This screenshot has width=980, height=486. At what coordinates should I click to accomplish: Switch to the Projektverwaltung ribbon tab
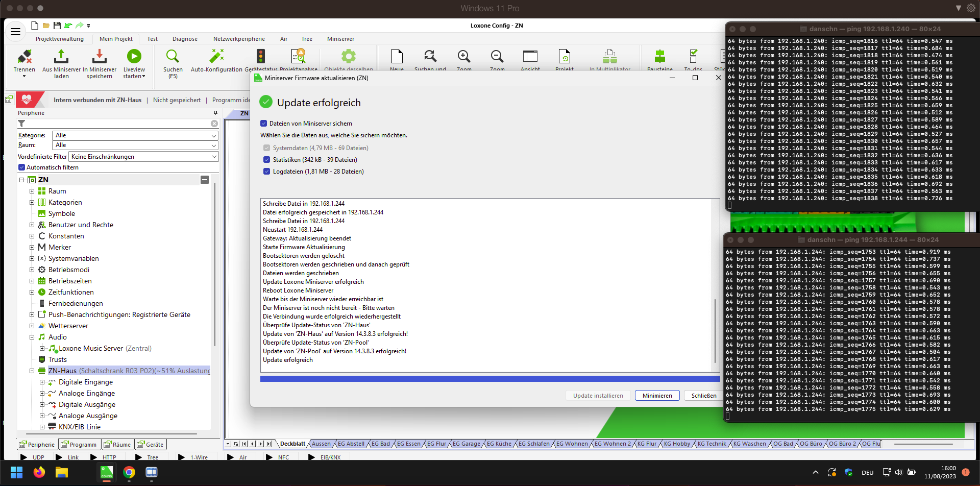click(60, 39)
